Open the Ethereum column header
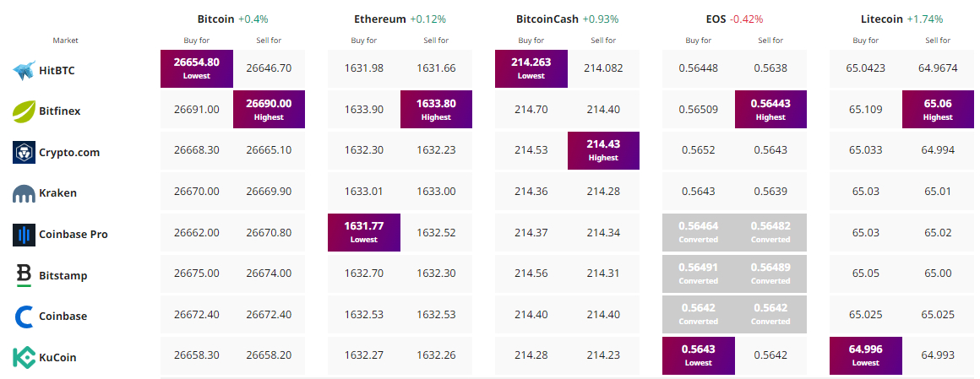Screen dimensions: 980x379 pos(380,19)
